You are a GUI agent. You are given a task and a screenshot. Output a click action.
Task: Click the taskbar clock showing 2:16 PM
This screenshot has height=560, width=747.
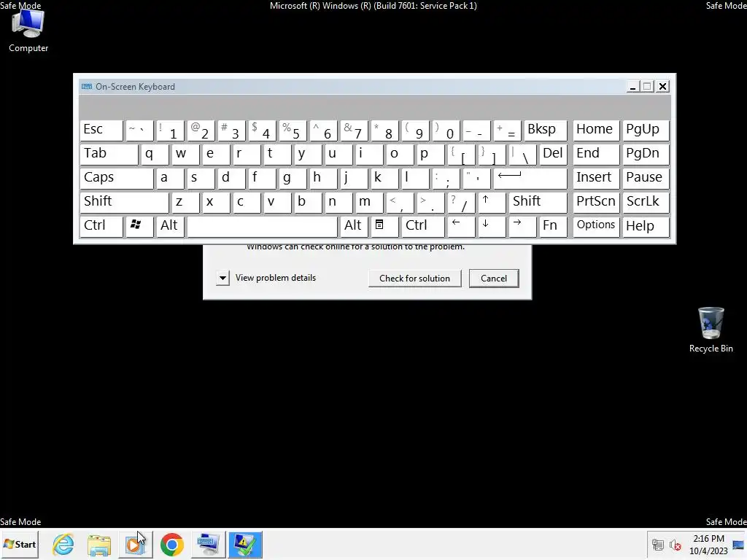(708, 545)
